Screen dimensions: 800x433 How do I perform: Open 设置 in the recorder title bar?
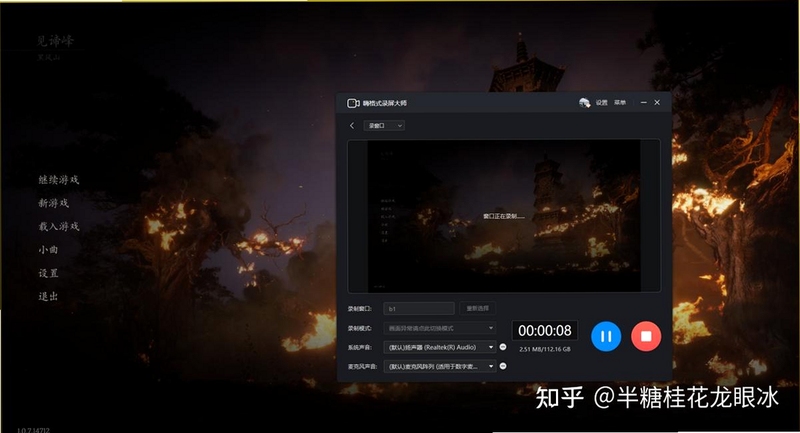coord(602,103)
